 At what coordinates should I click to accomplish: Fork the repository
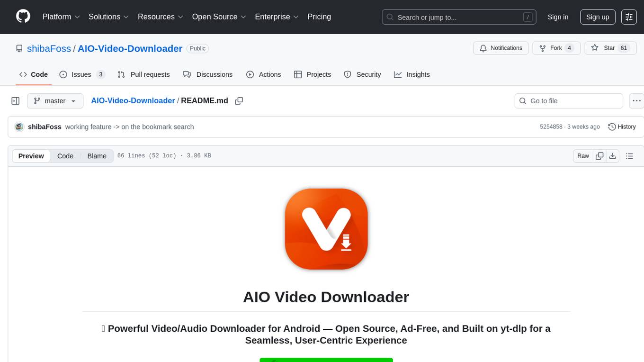pyautogui.click(x=556, y=48)
